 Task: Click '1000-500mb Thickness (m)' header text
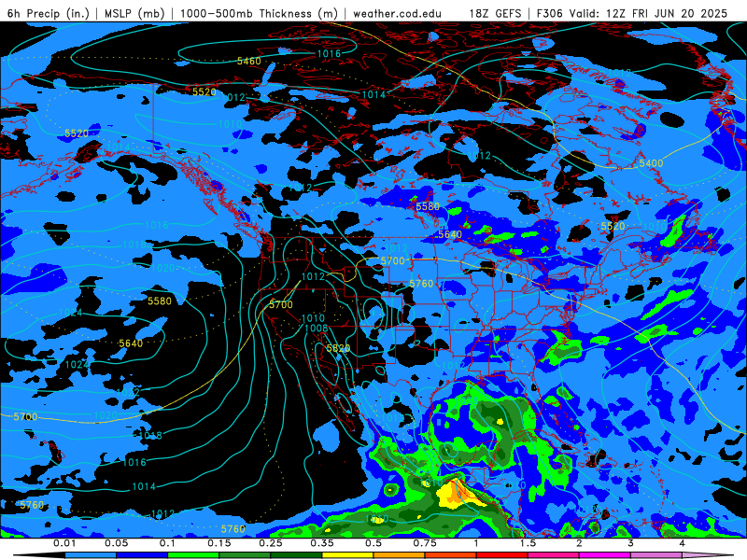[x=259, y=13]
